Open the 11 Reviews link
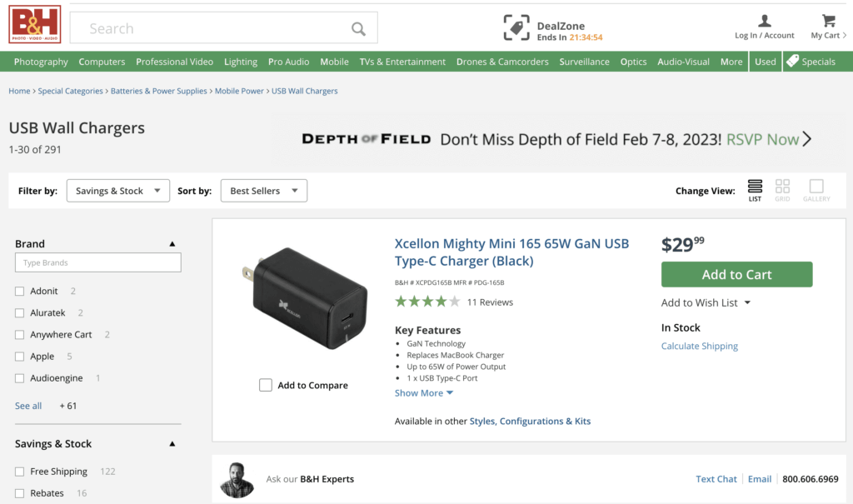 pyautogui.click(x=490, y=302)
